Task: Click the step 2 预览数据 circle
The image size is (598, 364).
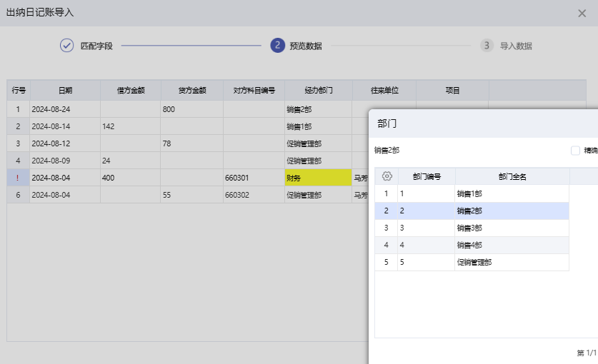Action: 277,46
